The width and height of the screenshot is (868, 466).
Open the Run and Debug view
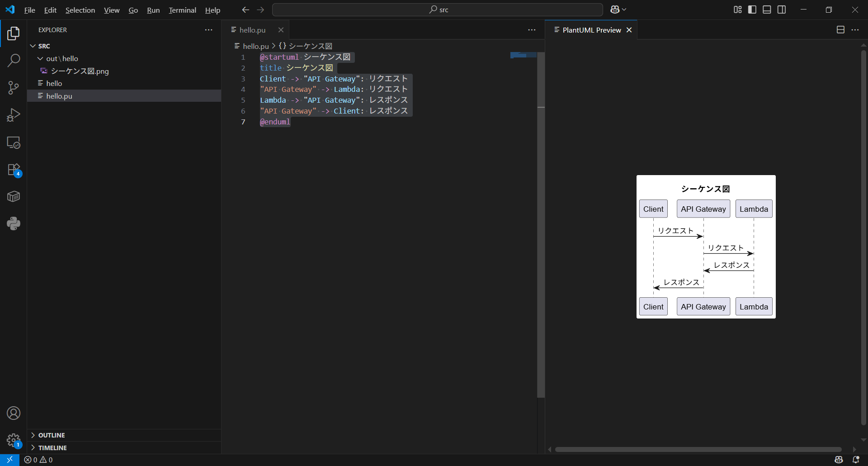pos(14,115)
